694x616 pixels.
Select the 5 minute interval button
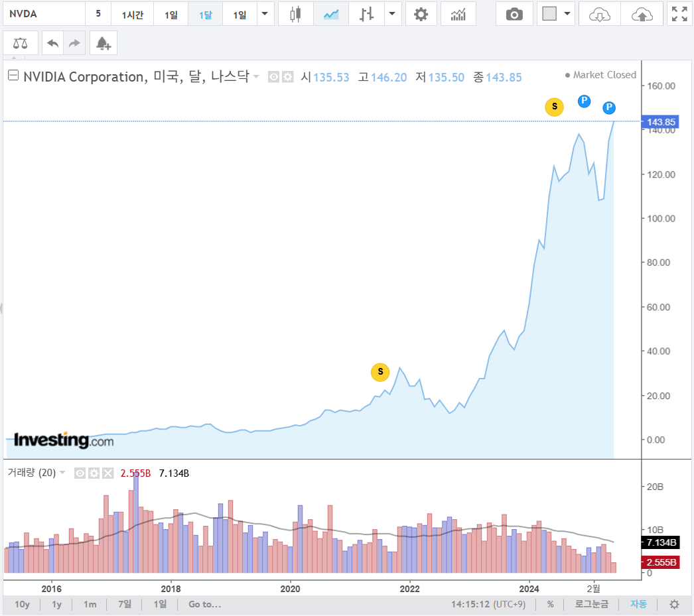click(x=98, y=14)
